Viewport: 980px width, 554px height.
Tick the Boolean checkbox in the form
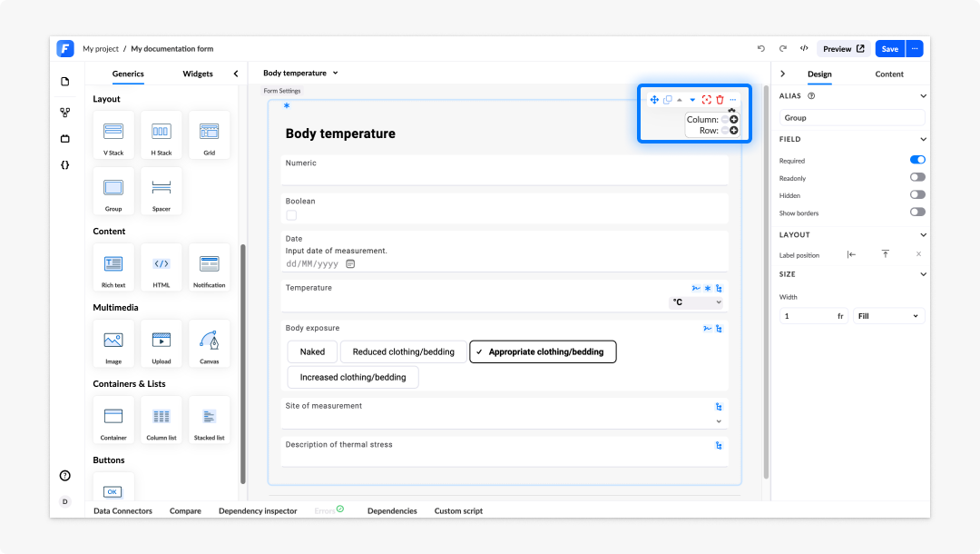point(291,215)
